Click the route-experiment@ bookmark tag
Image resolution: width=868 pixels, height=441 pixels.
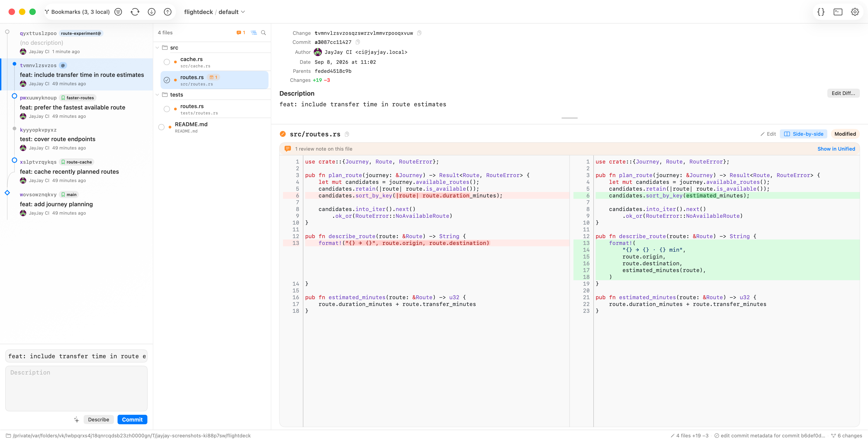coord(81,33)
